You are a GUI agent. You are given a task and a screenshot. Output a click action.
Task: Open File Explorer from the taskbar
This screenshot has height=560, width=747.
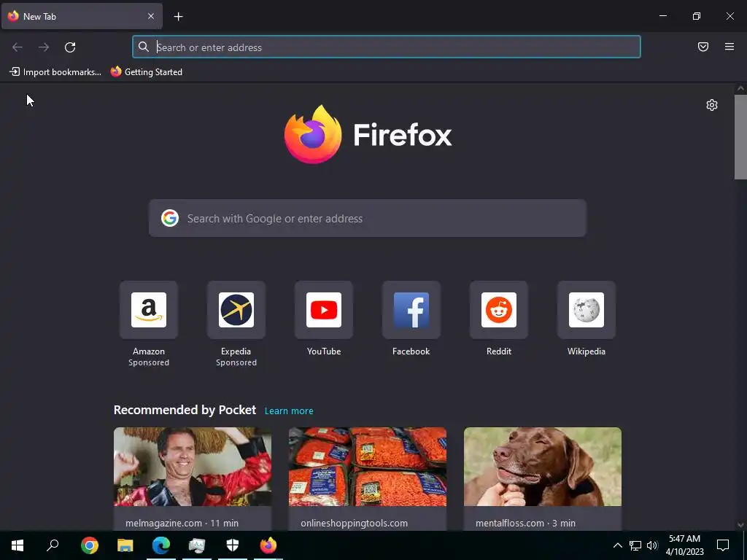coord(125,545)
